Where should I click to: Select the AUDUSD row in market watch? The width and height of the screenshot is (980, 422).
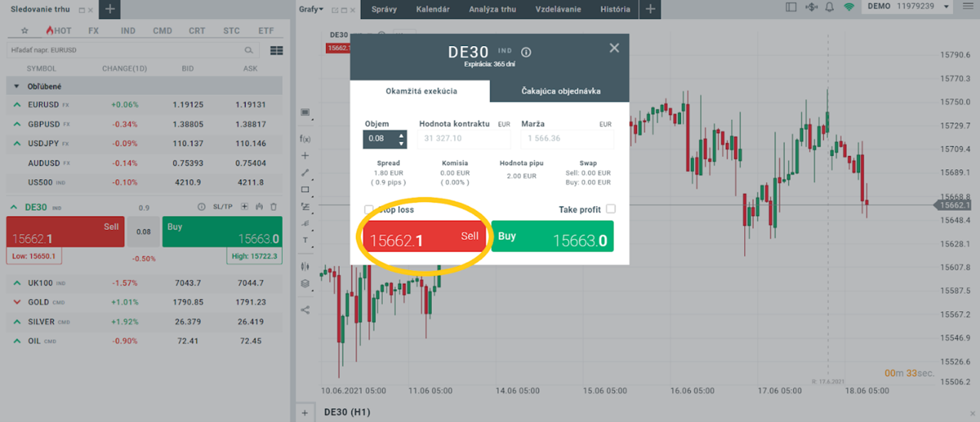(x=144, y=163)
